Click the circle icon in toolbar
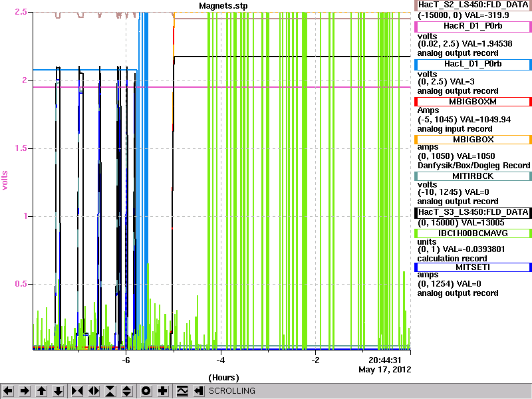Image resolution: width=532 pixels, height=399 pixels. tap(146, 391)
